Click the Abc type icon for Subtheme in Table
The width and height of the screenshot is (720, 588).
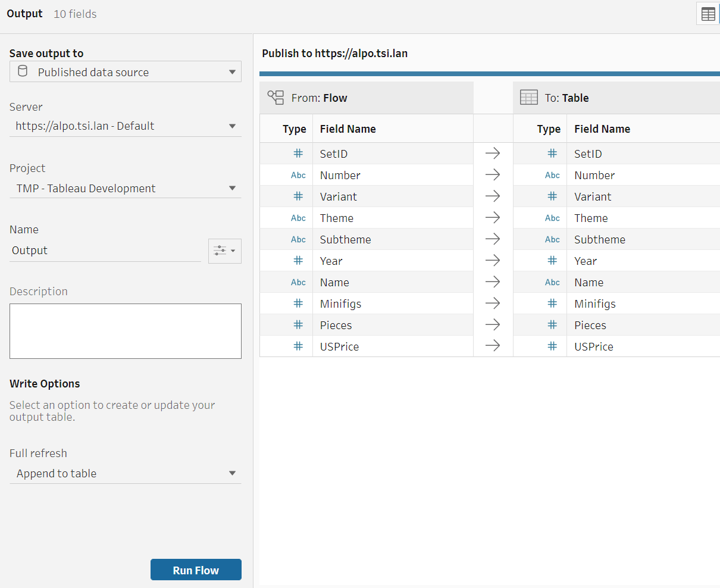tap(552, 239)
